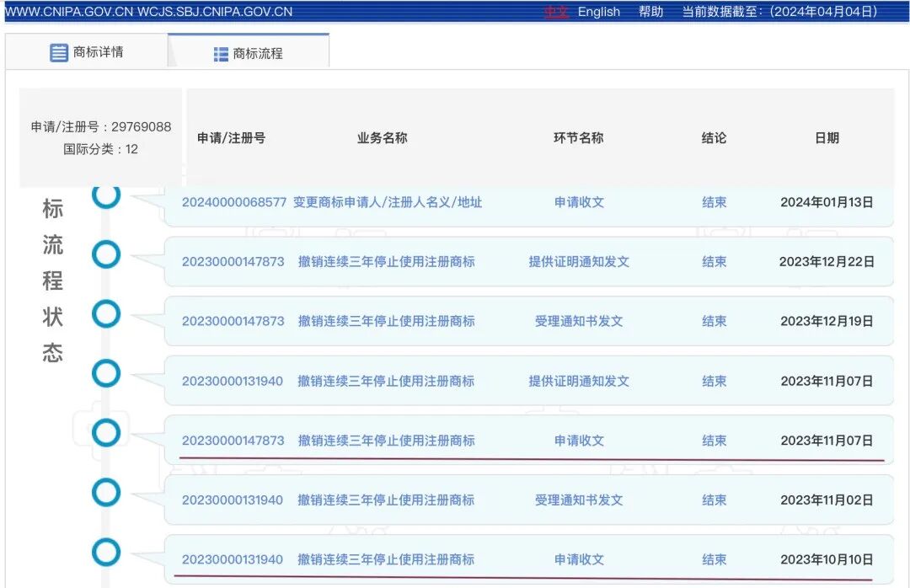Toggle the highlighted node for 申请收文 dated 2023年11月07日

pos(106,434)
